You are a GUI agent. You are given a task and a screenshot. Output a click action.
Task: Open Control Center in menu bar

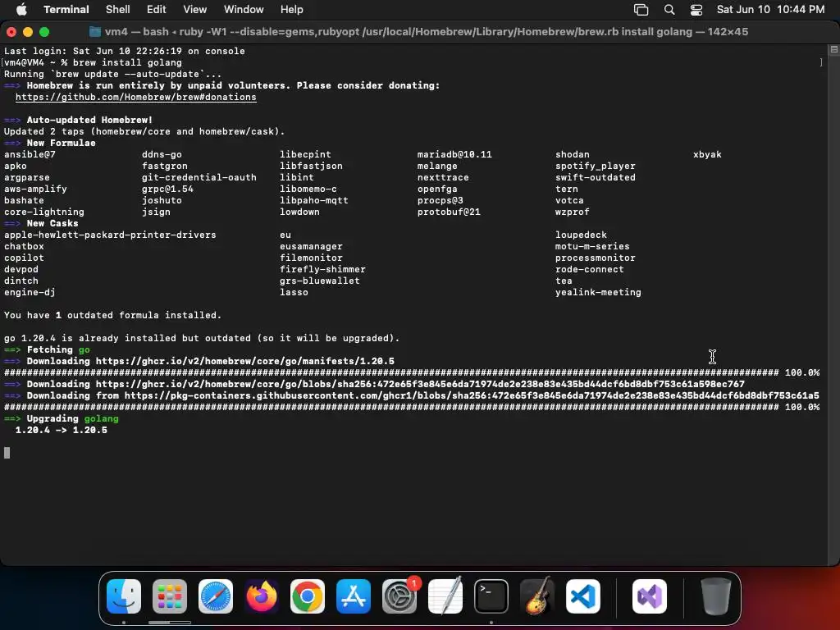(696, 9)
